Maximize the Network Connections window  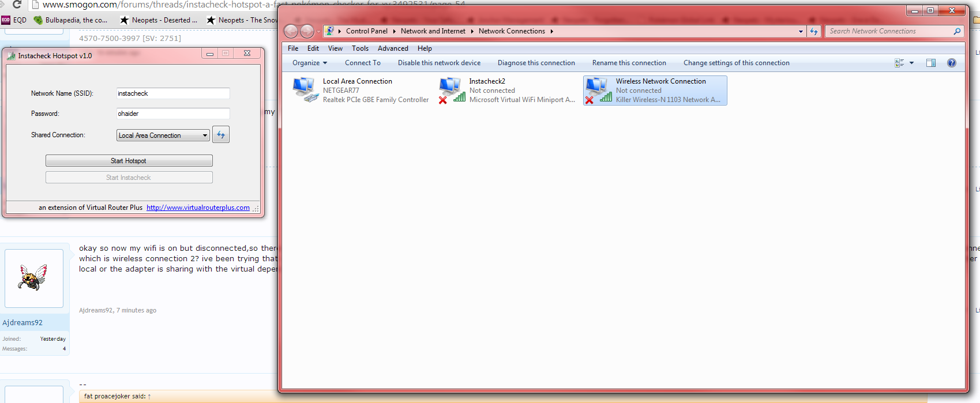tap(930, 10)
